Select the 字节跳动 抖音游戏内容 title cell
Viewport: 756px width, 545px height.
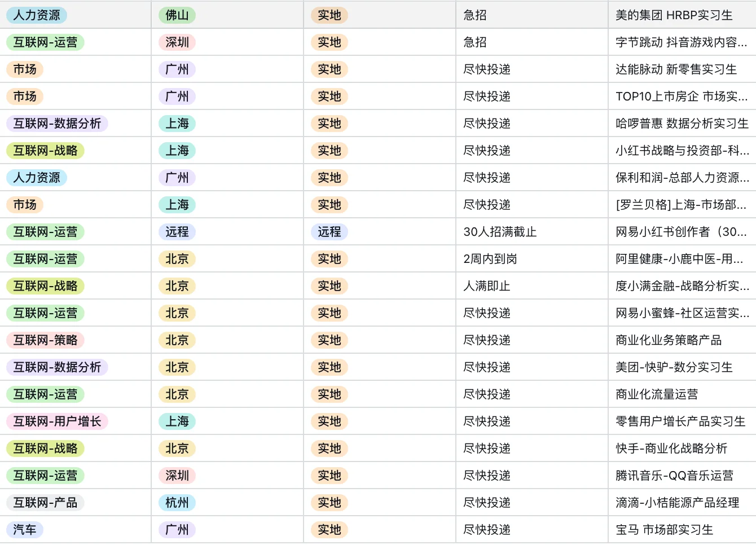tap(681, 42)
